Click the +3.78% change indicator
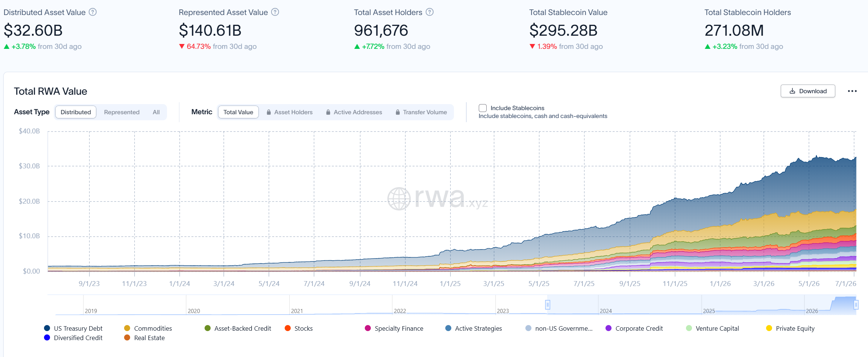 (20, 46)
